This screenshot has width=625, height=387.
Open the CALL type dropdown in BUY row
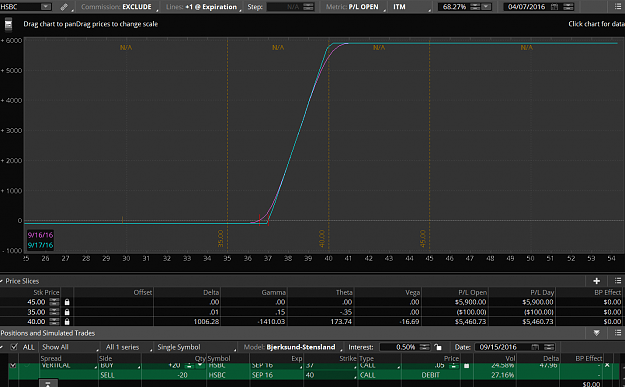[x=379, y=365]
